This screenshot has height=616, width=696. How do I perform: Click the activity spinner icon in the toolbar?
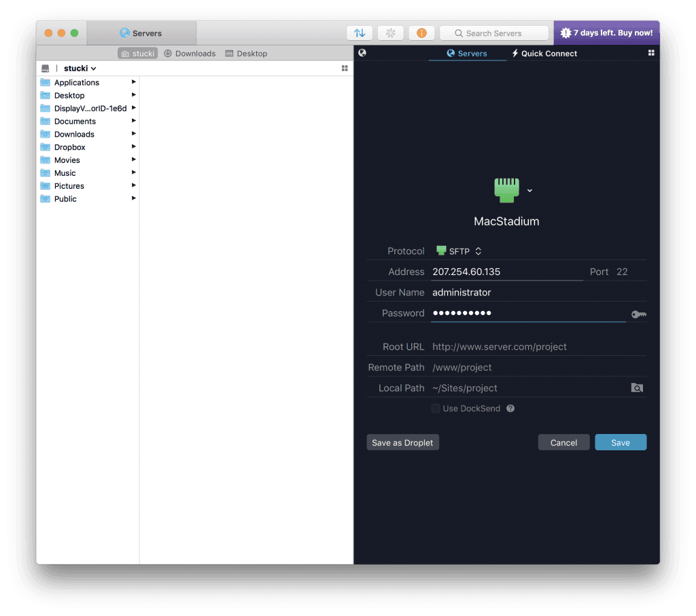click(390, 33)
